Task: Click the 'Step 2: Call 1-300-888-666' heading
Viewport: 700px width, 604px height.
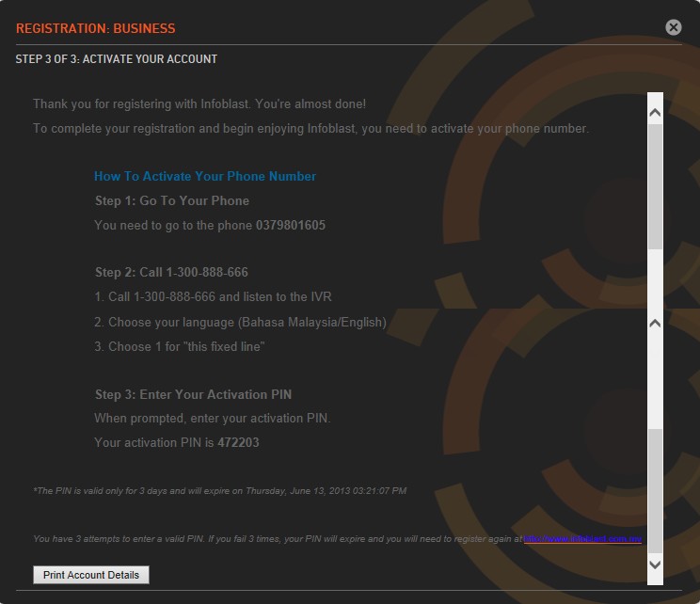Action: 171,272
